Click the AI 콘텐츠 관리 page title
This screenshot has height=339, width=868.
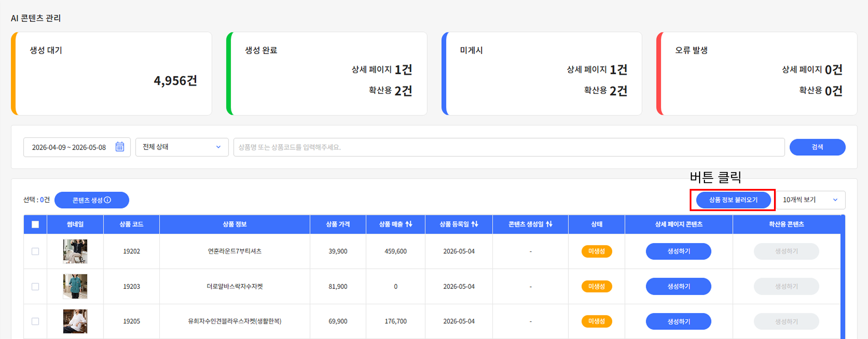tap(36, 18)
